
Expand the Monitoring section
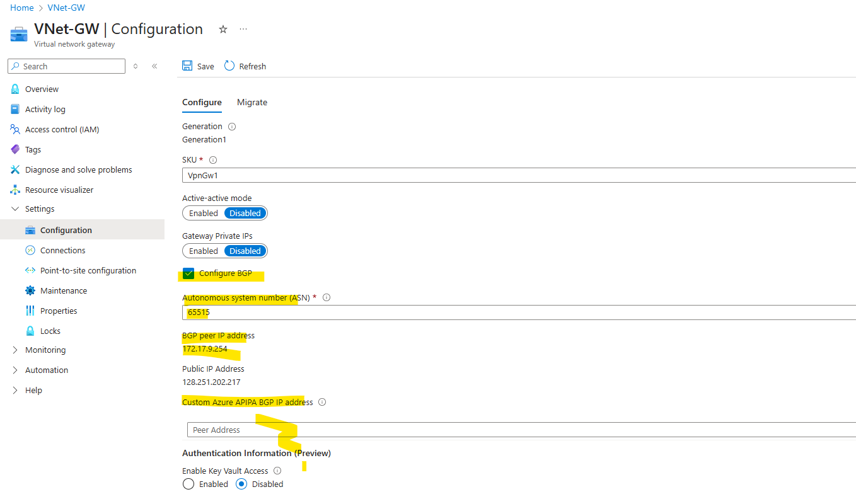click(15, 350)
